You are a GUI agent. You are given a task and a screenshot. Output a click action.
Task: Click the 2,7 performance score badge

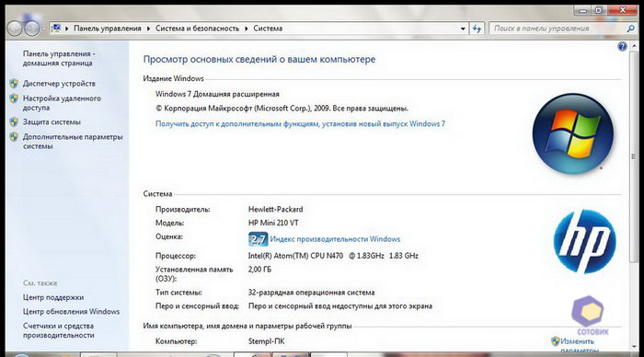click(258, 239)
